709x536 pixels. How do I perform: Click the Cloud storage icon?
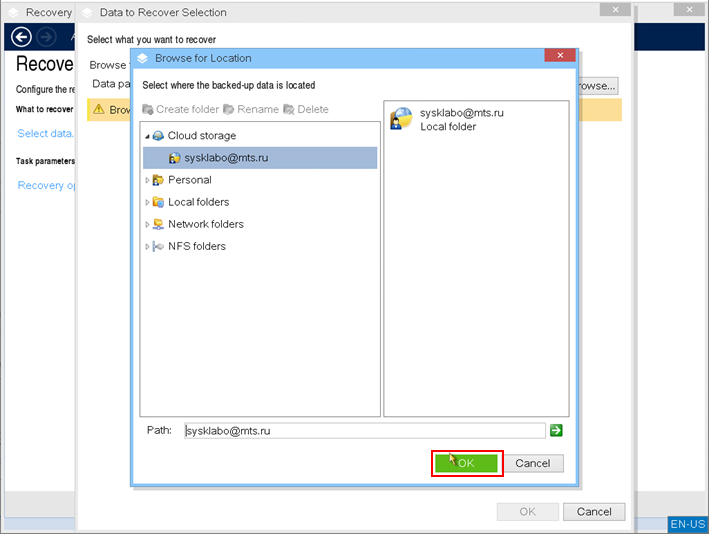pos(158,136)
